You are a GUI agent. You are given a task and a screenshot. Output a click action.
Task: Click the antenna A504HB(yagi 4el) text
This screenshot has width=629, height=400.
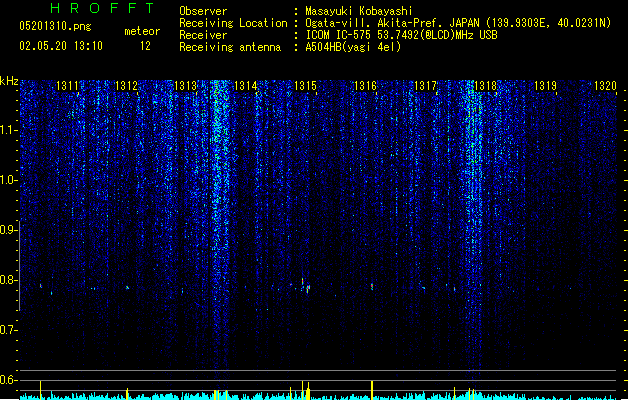coord(353,47)
